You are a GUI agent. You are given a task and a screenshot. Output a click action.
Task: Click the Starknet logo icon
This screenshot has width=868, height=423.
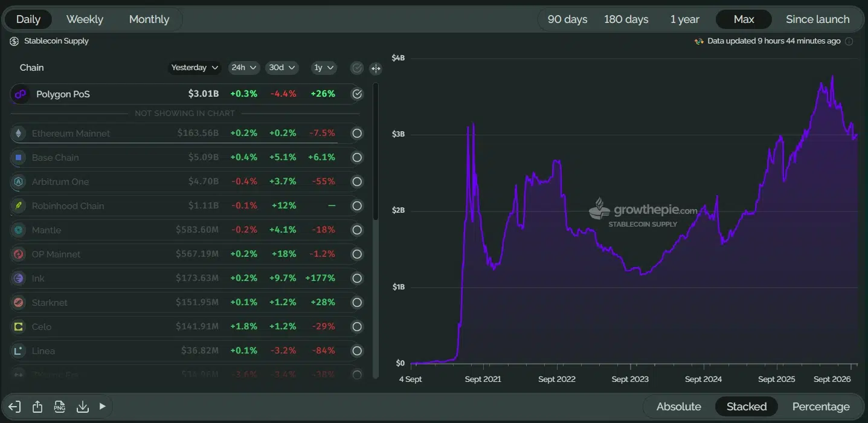click(x=19, y=303)
